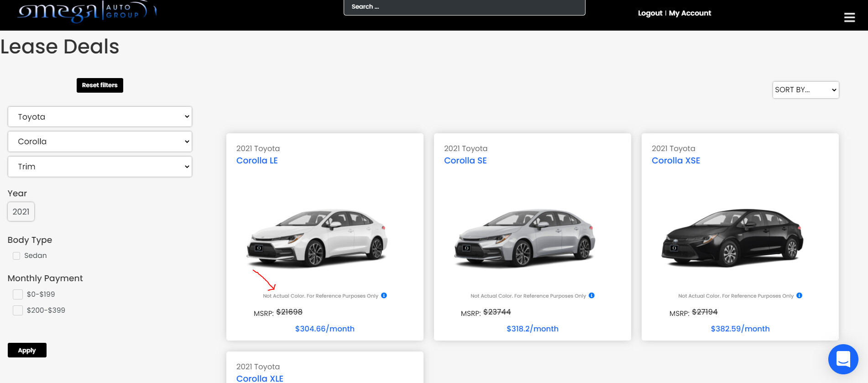Toggle the Sedan body type checkbox
The width and height of the screenshot is (868, 383).
[x=16, y=256]
